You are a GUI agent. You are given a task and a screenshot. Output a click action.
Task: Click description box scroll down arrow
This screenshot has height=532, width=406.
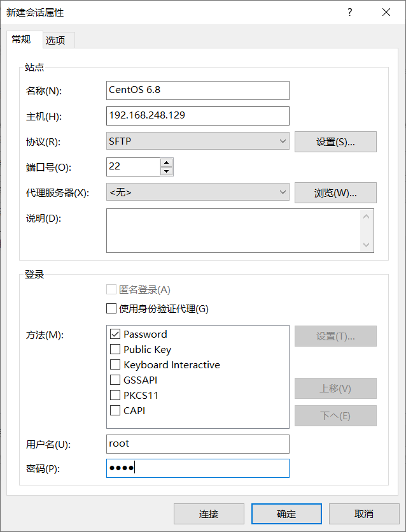coord(367,245)
